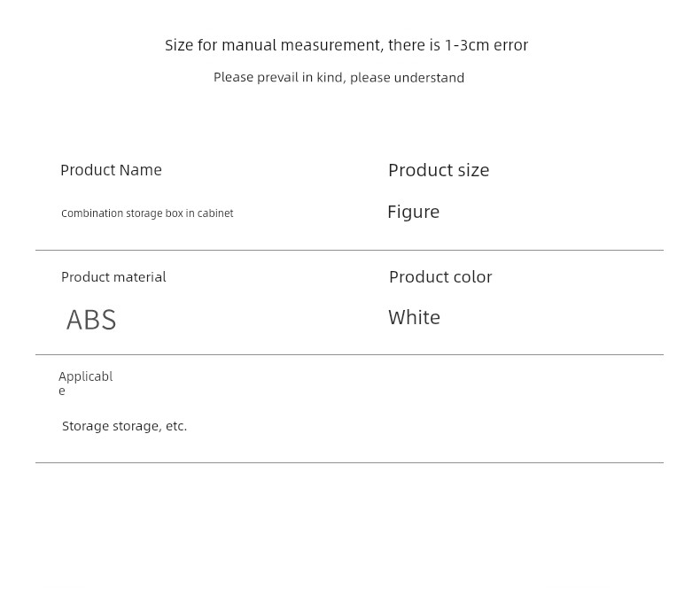Click the '1-3cm error' text in heading
The image size is (700, 589).
[x=486, y=45]
